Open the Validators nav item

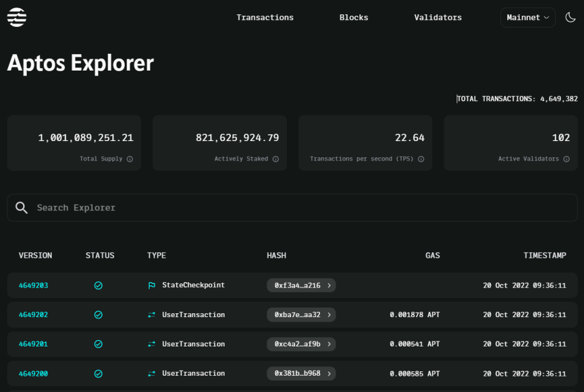[437, 17]
